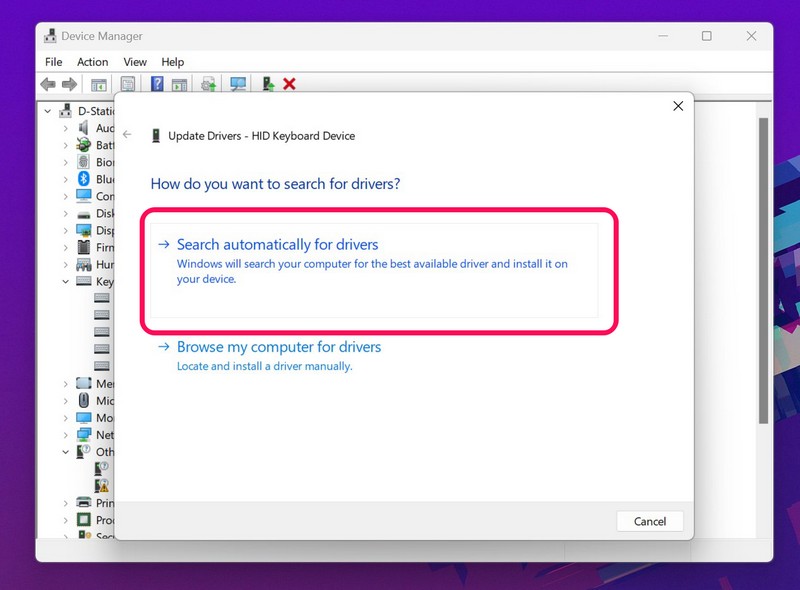The height and width of the screenshot is (590, 800).
Task: Click the scan for hardware changes monitor icon
Action: (x=238, y=85)
